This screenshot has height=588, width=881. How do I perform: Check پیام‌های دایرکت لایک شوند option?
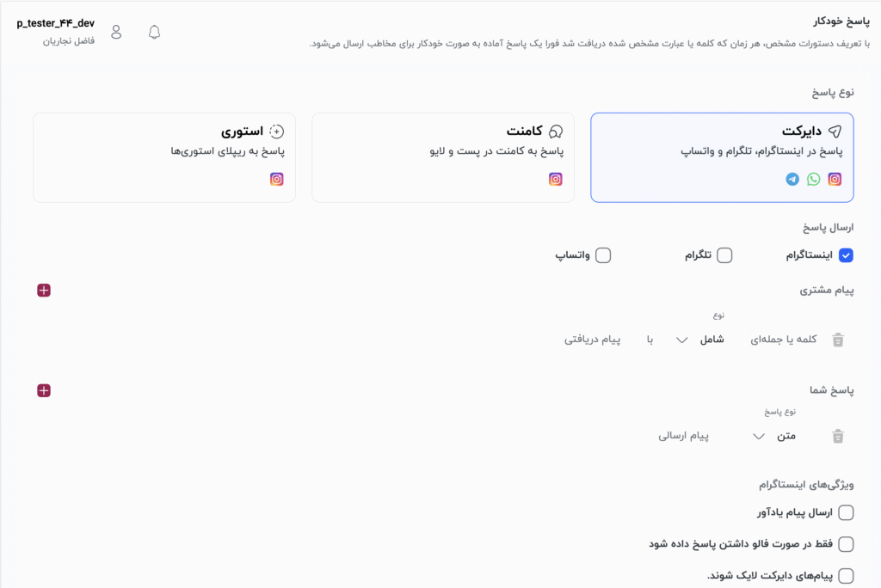(846, 576)
